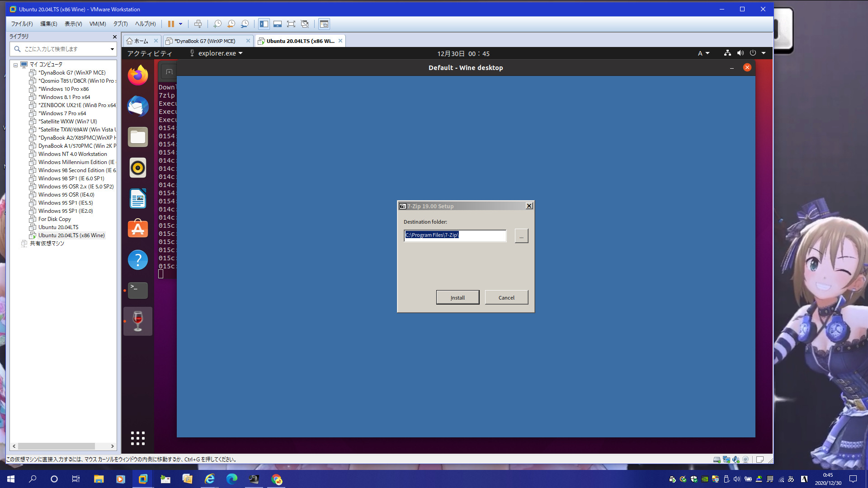
Task: Close the library panel
Action: 114,37
